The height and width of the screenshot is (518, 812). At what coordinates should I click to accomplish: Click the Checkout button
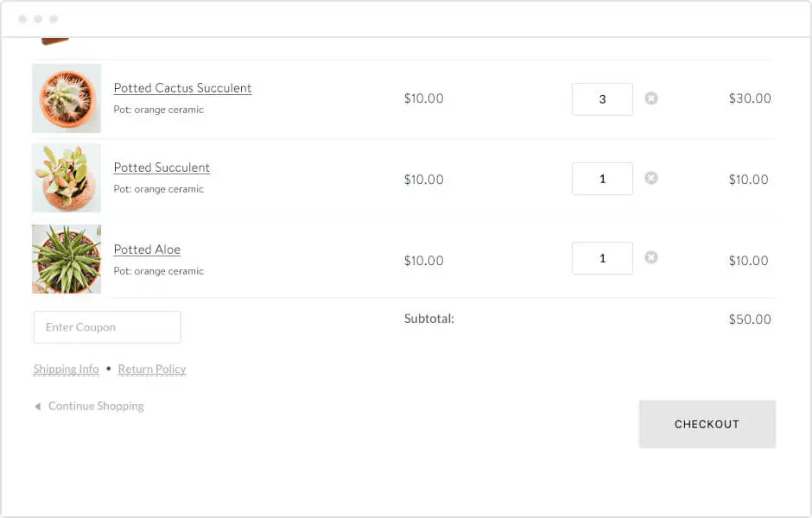(707, 424)
